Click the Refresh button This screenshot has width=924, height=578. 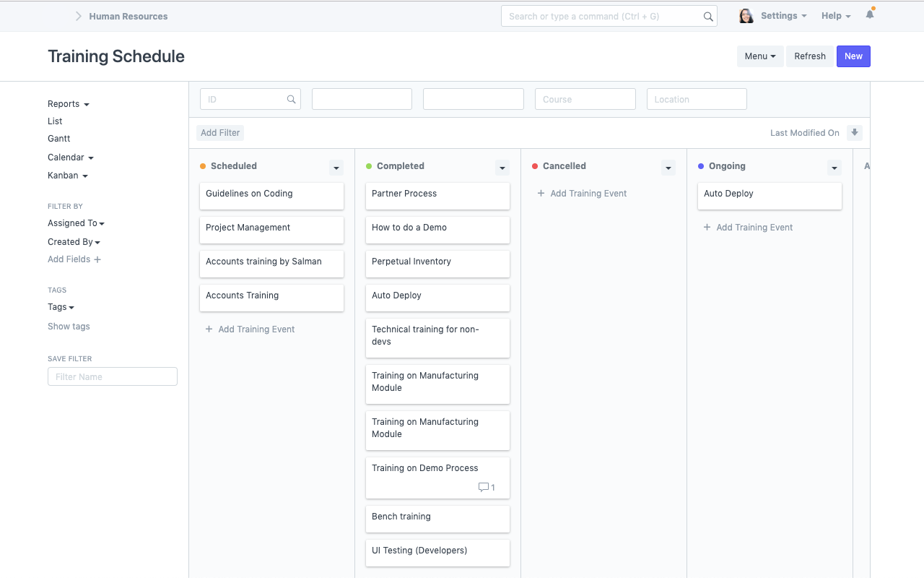coord(809,56)
